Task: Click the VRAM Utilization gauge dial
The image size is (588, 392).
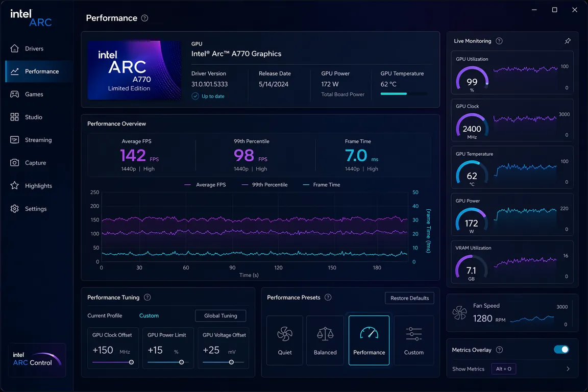Action: tap(472, 268)
